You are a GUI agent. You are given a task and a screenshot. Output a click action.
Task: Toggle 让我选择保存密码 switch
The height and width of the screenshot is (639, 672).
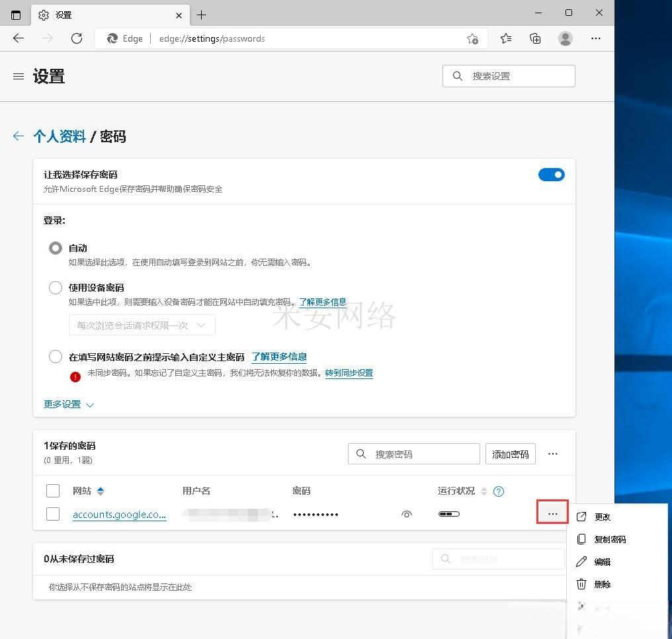(551, 175)
